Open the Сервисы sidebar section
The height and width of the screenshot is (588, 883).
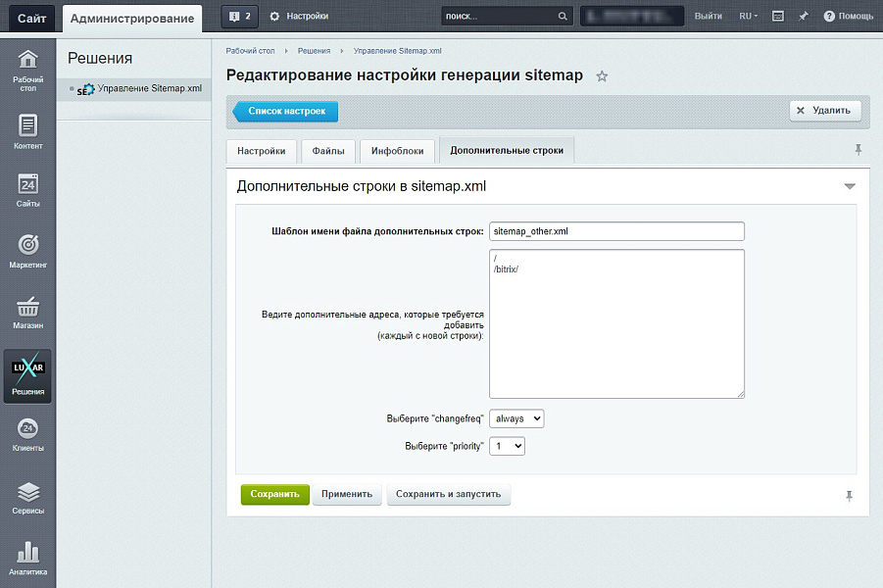click(x=27, y=498)
